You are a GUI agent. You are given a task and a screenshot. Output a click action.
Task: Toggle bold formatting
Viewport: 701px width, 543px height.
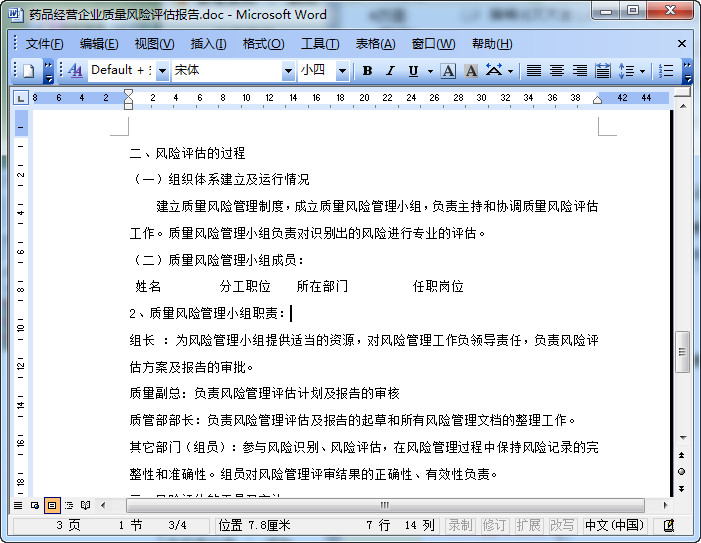pyautogui.click(x=367, y=71)
